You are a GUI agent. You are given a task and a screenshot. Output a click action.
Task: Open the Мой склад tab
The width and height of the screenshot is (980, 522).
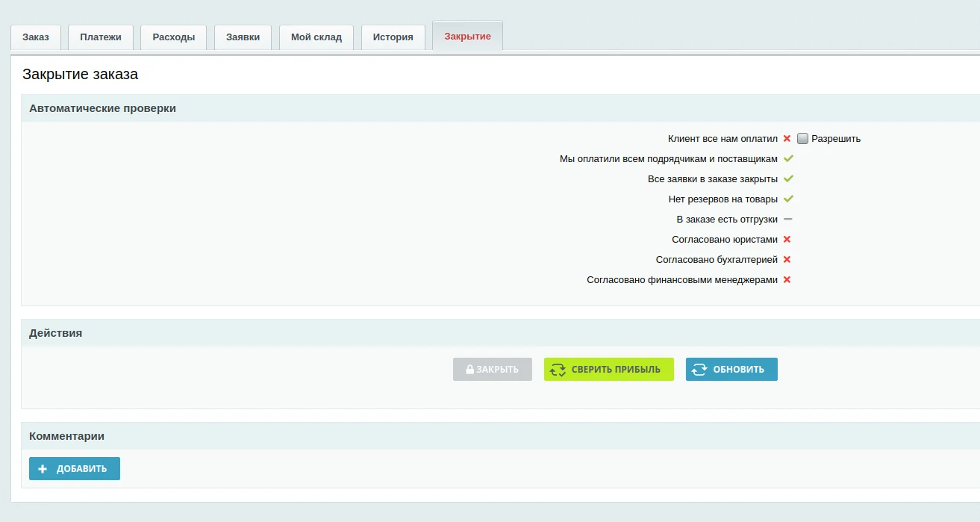tap(316, 37)
